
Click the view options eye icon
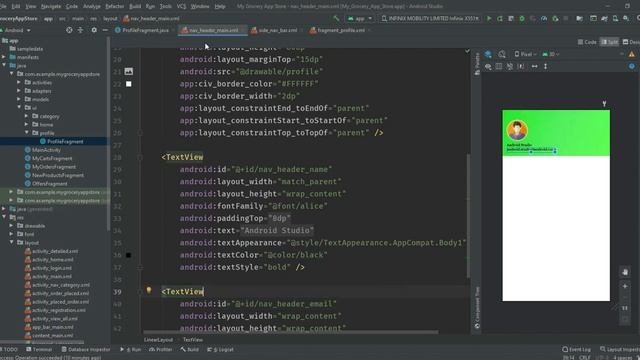pos(488,67)
